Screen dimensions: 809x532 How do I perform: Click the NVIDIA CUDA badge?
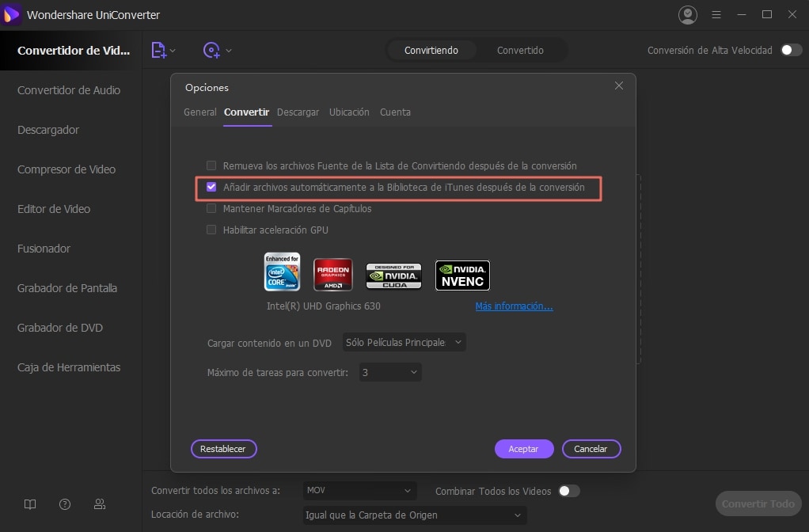(x=393, y=276)
